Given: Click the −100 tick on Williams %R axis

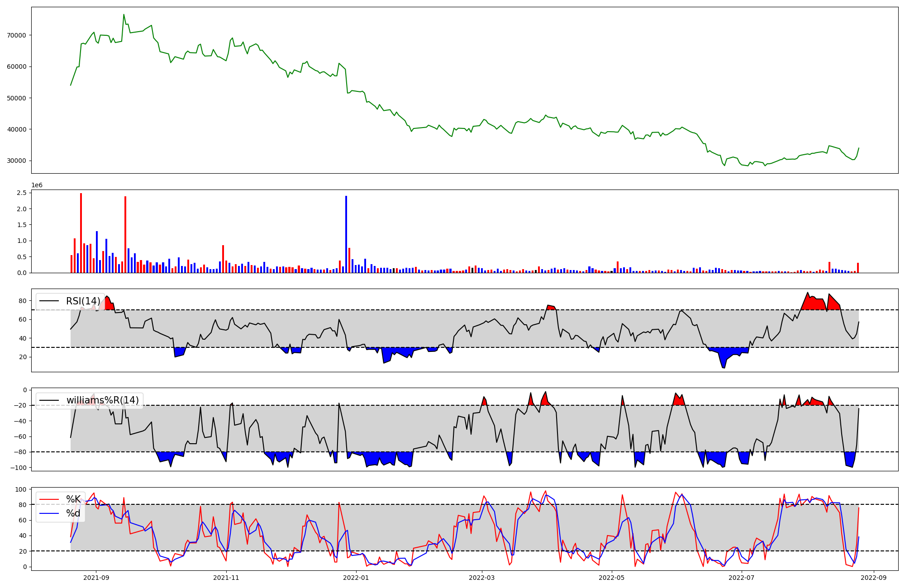Looking at the screenshot, I should (18, 468).
